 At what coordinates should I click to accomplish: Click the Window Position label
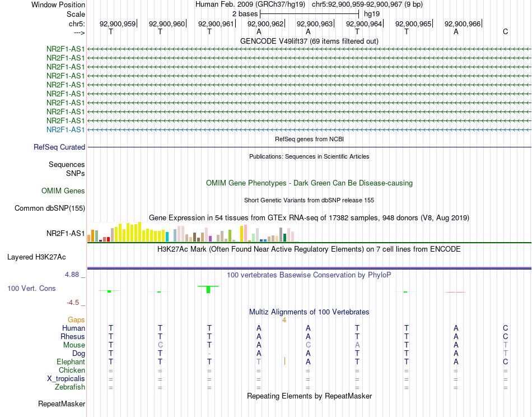pos(58,4)
